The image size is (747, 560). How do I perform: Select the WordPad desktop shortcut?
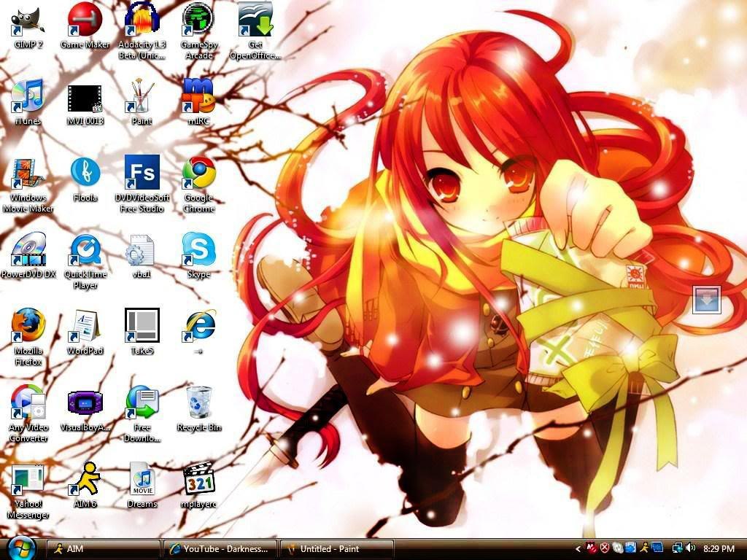pos(85,332)
